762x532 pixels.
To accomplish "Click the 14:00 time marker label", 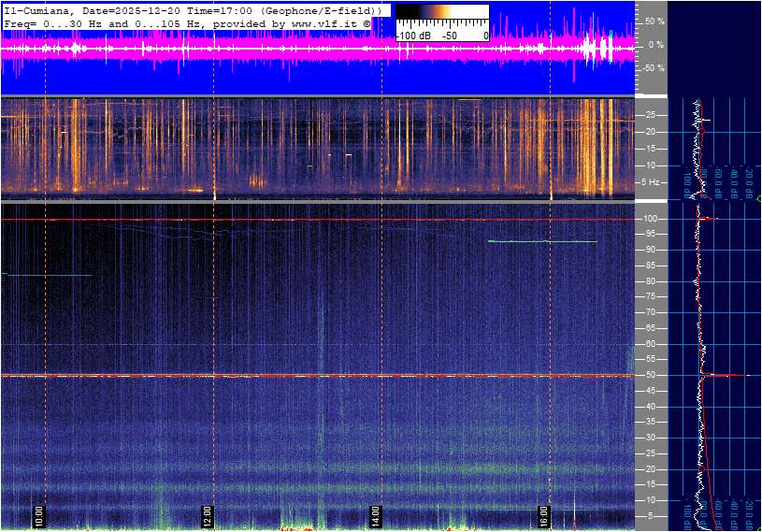I will (374, 516).
